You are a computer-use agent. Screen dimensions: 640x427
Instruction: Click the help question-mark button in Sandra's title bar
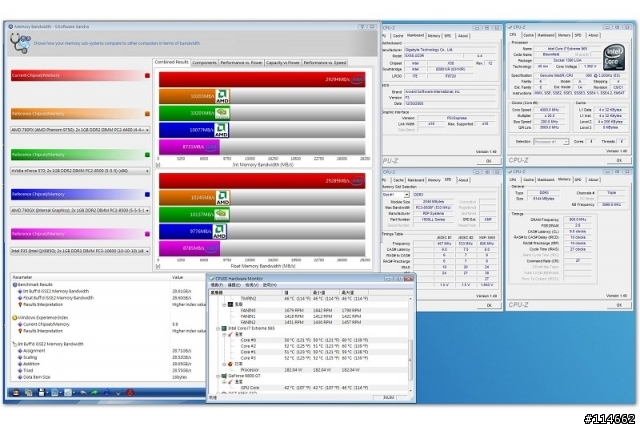(362, 27)
